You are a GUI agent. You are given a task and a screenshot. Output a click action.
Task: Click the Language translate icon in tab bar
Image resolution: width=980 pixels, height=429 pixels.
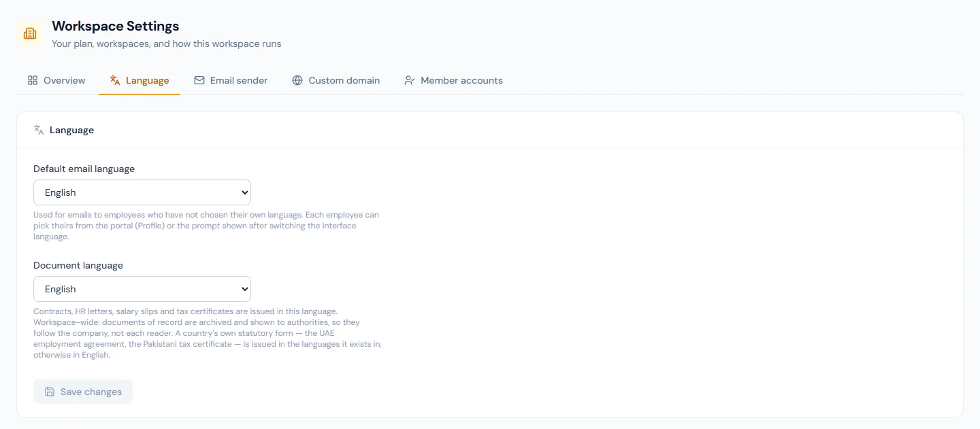coord(115,80)
